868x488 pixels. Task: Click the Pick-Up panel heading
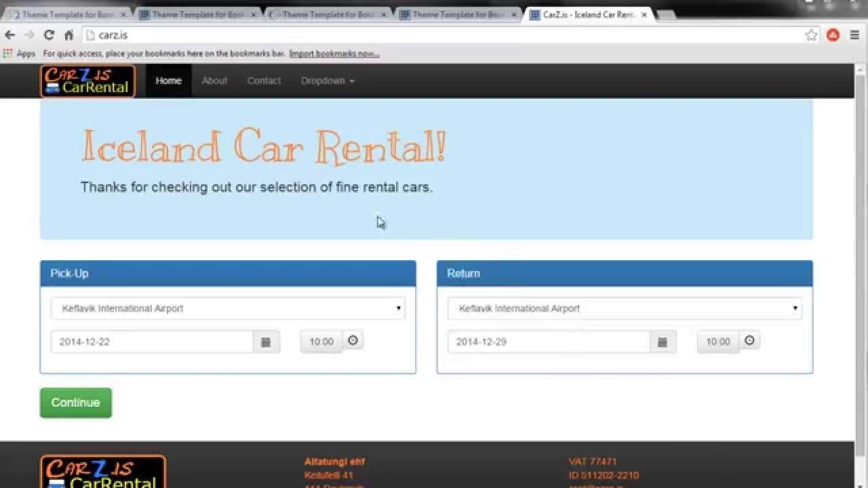click(228, 273)
